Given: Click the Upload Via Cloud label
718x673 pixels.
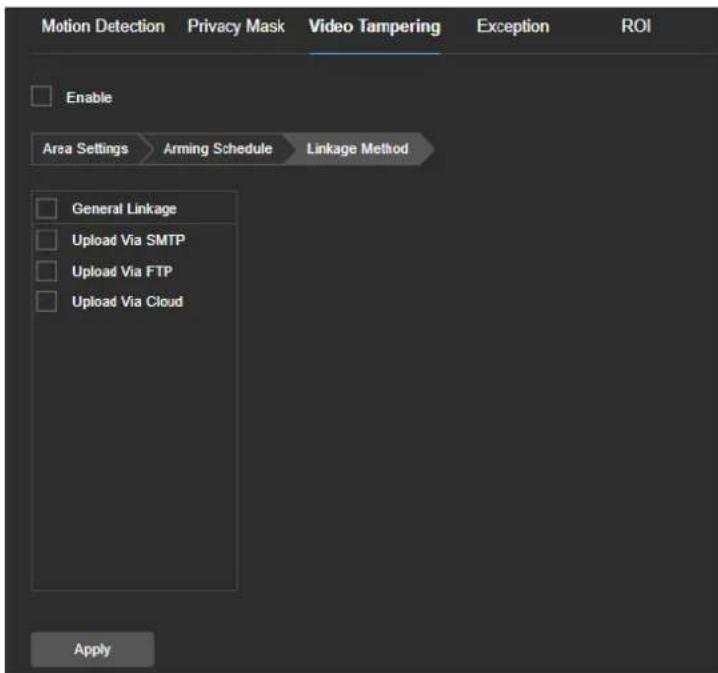Looking at the screenshot, I should (127, 302).
